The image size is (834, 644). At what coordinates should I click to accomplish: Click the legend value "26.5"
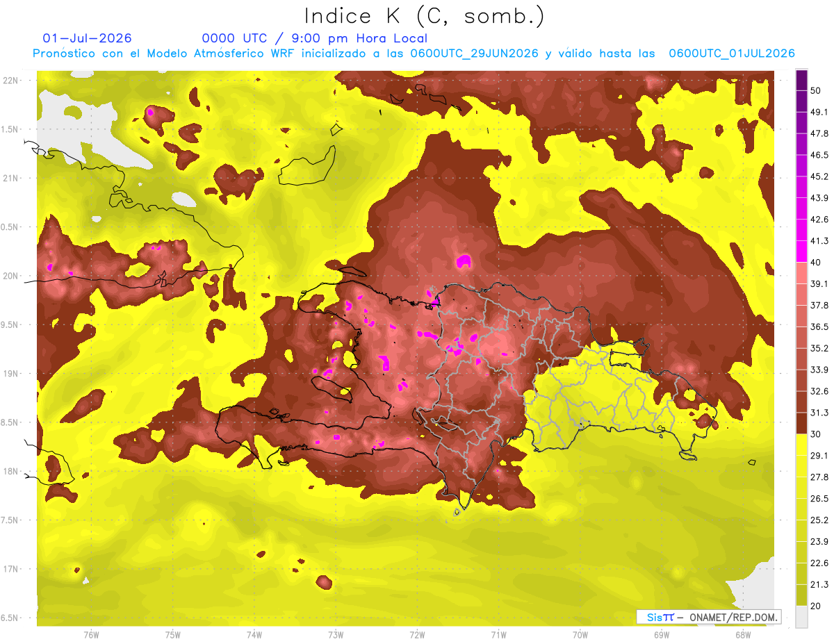[819, 499]
